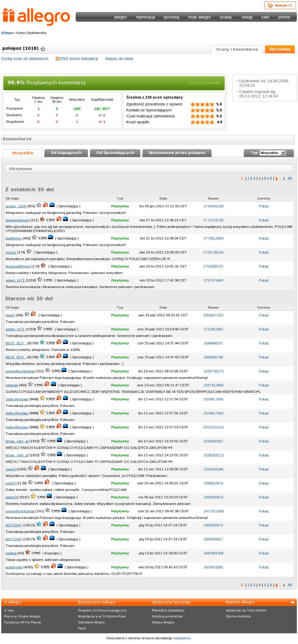This screenshot has width=298, height=644.
Task: Collapse the footer using the orange arrow
Action: [x=292, y=602]
